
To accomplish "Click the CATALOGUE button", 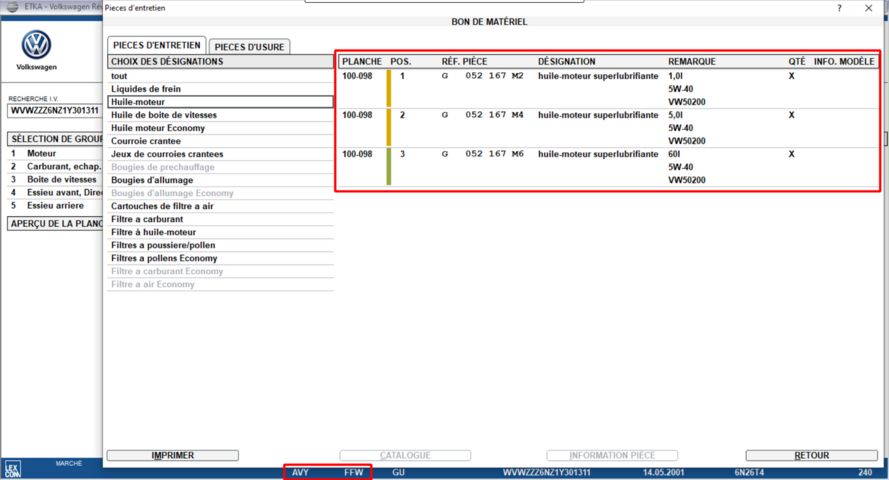I will pyautogui.click(x=405, y=456).
